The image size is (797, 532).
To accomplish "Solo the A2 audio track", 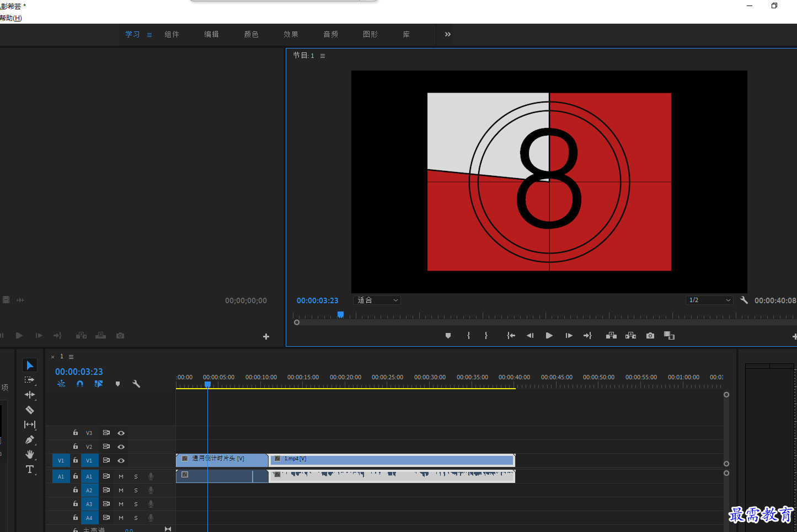I will click(136, 490).
